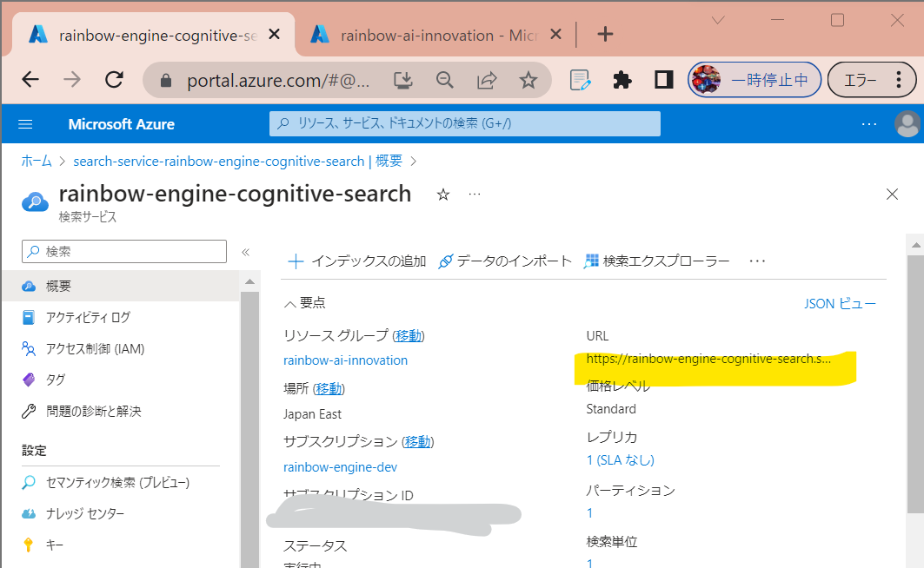This screenshot has width=924, height=568.
Task: Reload the page with refresh icon
Action: point(114,79)
